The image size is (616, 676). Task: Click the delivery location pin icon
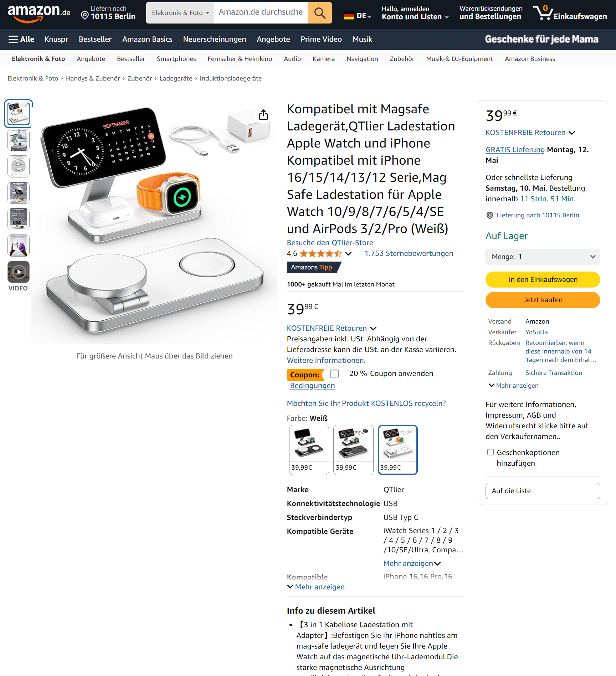click(85, 15)
